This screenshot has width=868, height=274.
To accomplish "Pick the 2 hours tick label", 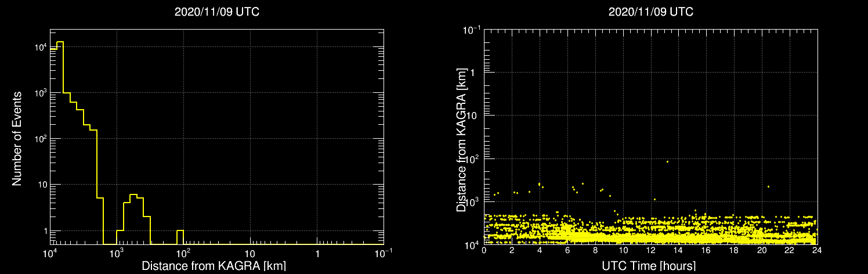I will 512,251.
